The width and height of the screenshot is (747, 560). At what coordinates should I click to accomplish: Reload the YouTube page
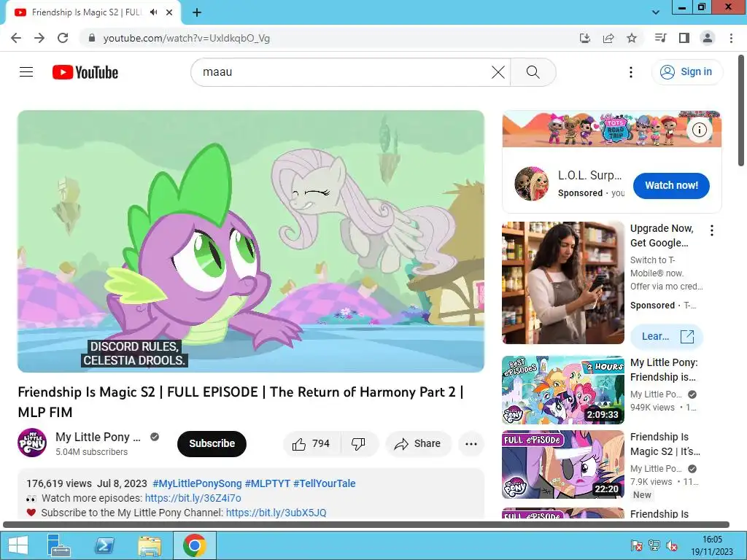(x=63, y=38)
